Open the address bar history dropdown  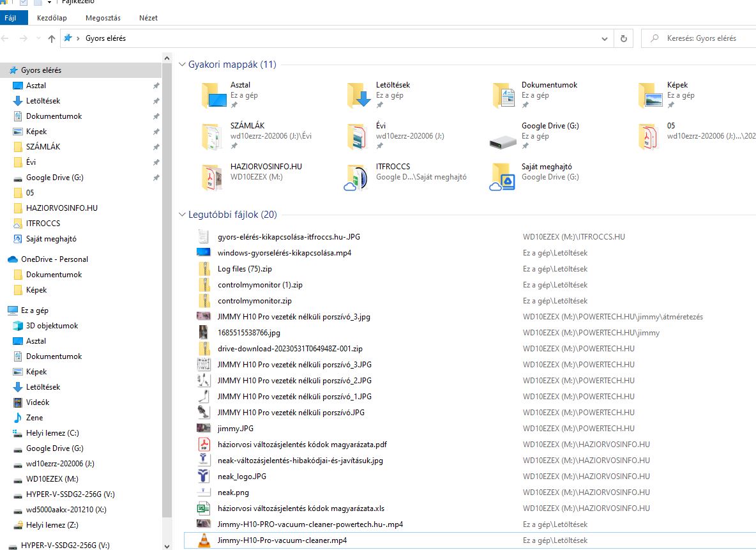tap(605, 38)
